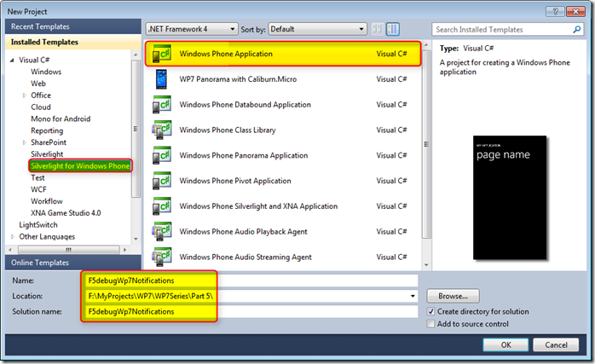Click the Windows Phone Audio Playback Agent icon

coord(162,232)
